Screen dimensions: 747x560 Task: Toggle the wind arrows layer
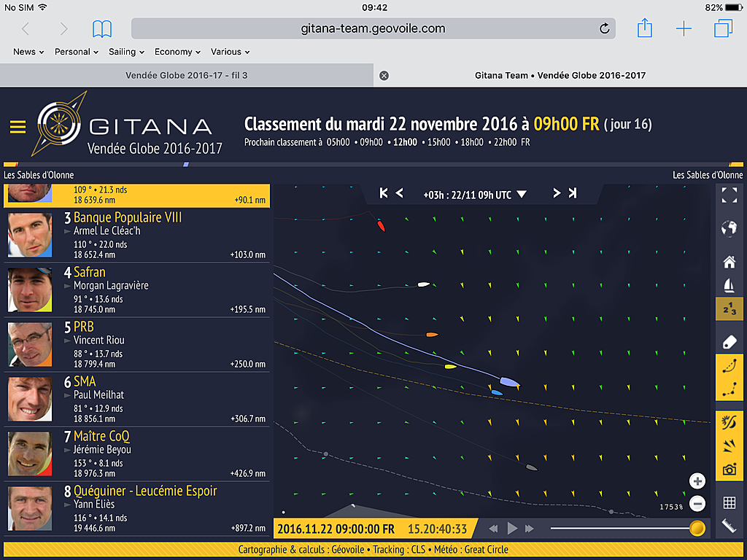[x=729, y=446]
